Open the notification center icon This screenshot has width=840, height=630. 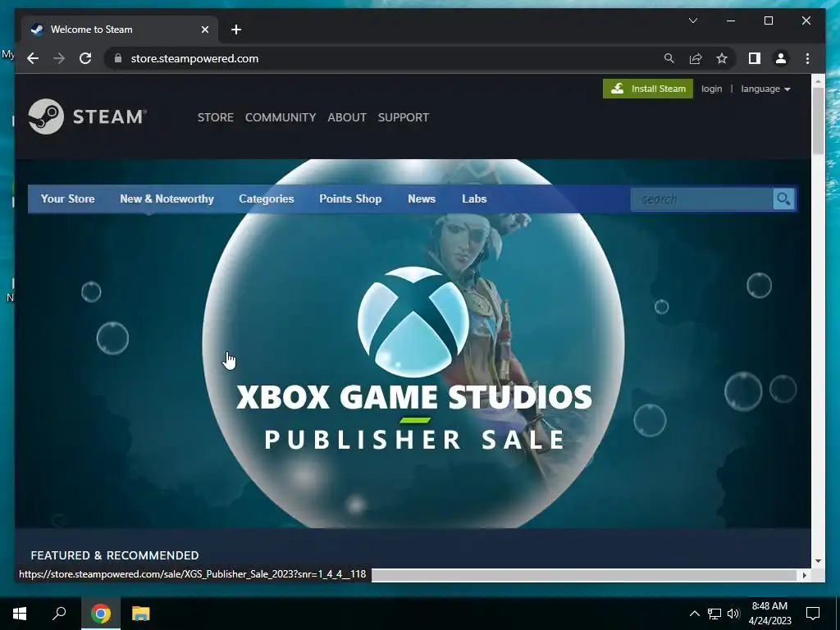pyautogui.click(x=813, y=614)
